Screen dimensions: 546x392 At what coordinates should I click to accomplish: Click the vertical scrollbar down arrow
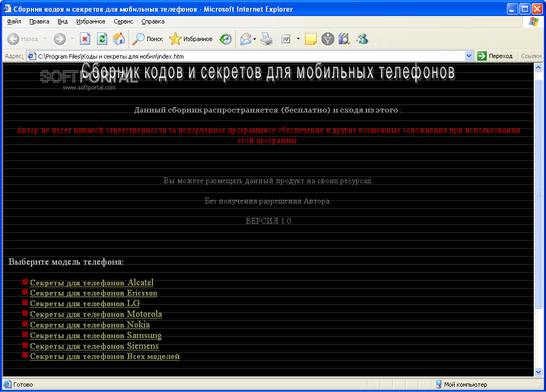(538, 372)
